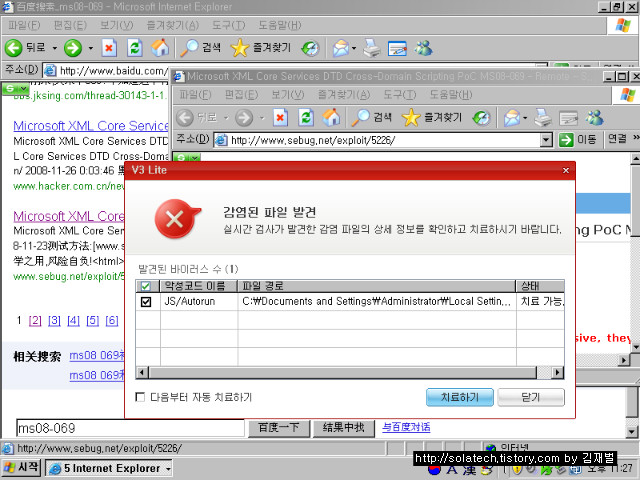
Task: Click 연결 links toolbar label
Action: coord(617,139)
